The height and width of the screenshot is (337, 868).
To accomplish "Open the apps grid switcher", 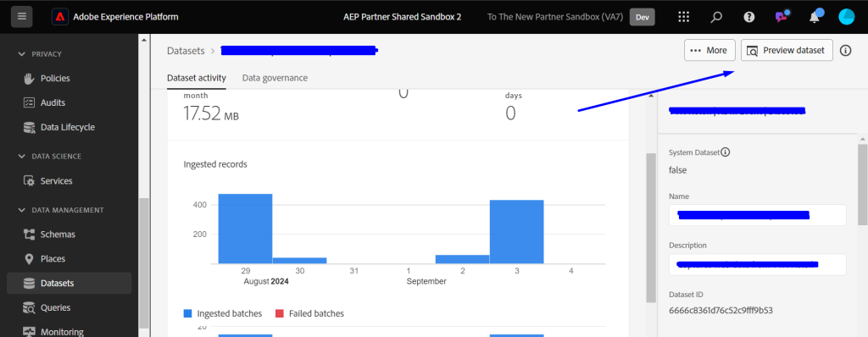I will tap(684, 17).
